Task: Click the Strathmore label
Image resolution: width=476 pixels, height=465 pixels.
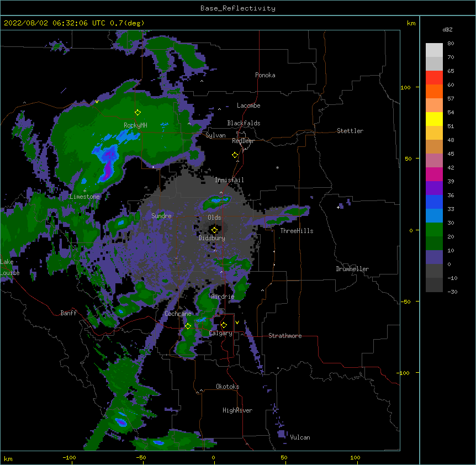Action: [285, 336]
